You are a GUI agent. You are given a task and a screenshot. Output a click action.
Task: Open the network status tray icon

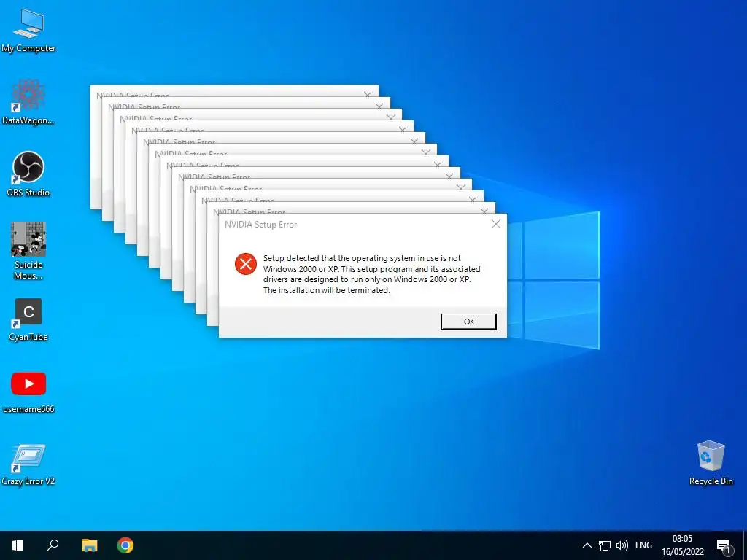click(x=605, y=545)
